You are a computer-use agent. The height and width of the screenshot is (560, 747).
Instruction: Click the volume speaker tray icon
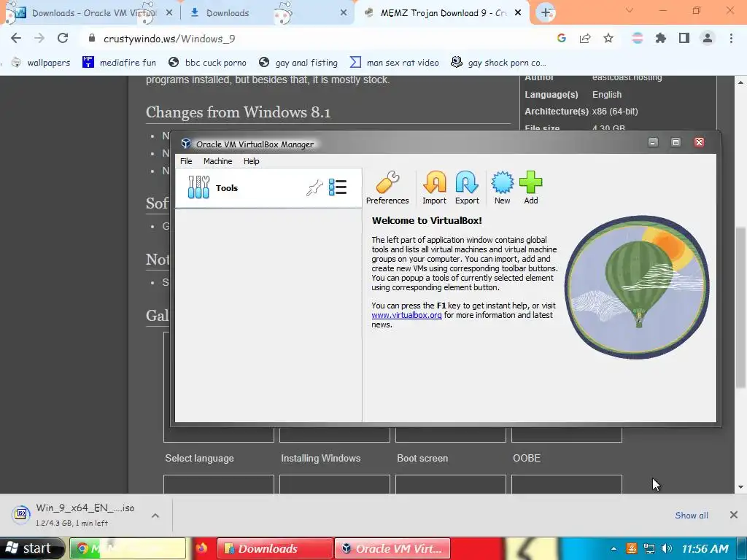(x=667, y=548)
